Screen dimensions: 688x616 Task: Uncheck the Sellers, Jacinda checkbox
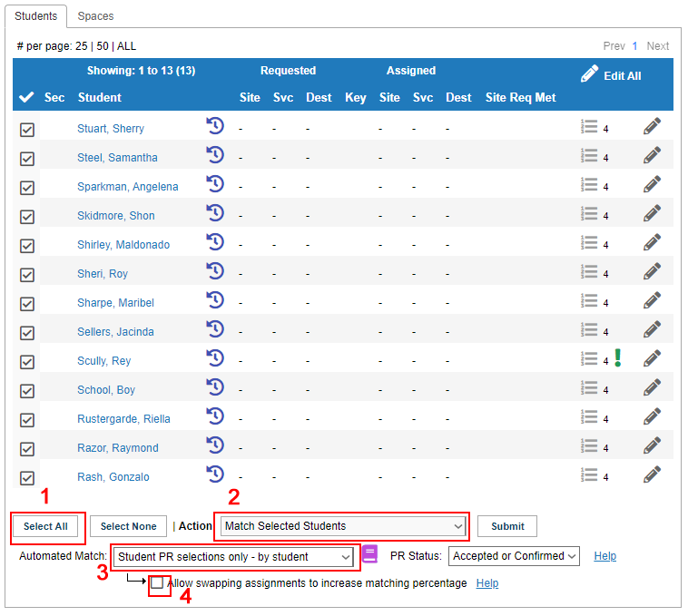point(26,333)
